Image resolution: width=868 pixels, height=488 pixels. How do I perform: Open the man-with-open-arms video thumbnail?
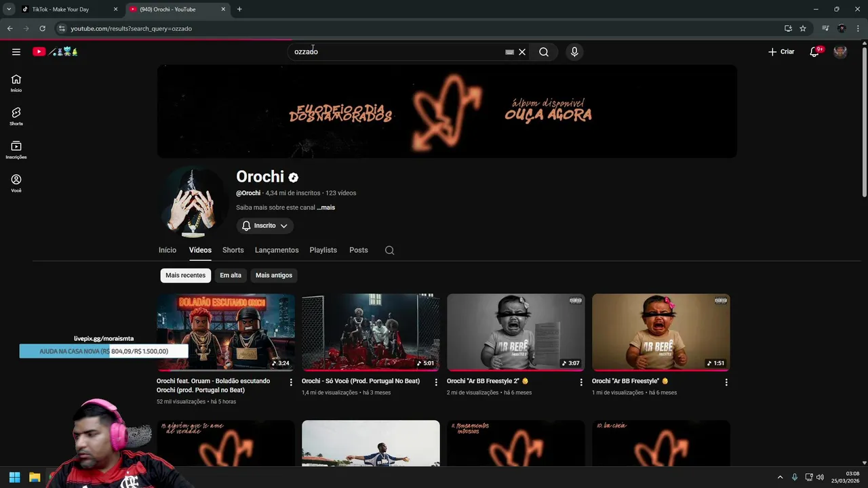371,443
